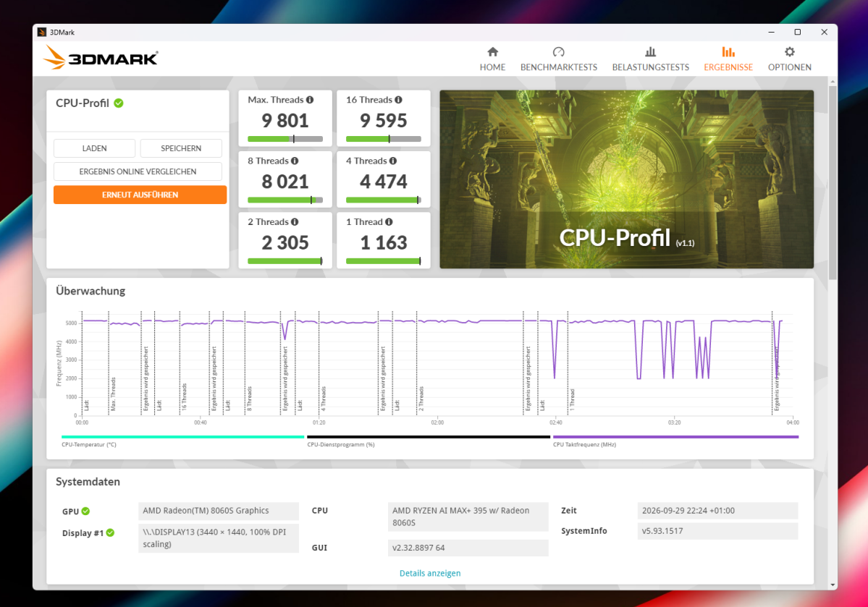This screenshot has height=607, width=868.
Task: Click the 4 Threads score 4 474
Action: [x=384, y=182]
